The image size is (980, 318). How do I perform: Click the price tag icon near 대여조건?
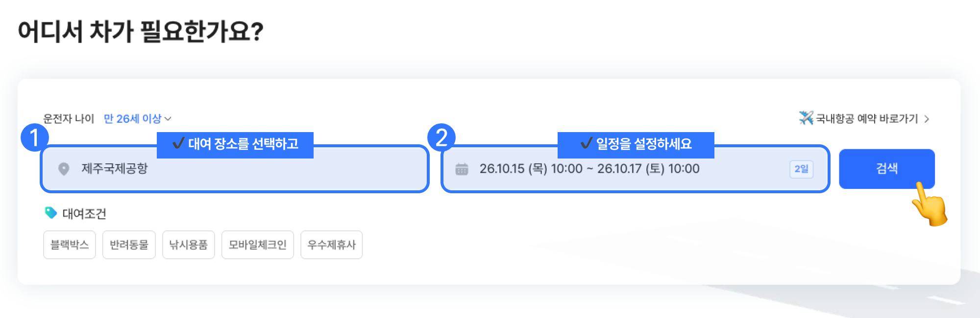tap(51, 213)
